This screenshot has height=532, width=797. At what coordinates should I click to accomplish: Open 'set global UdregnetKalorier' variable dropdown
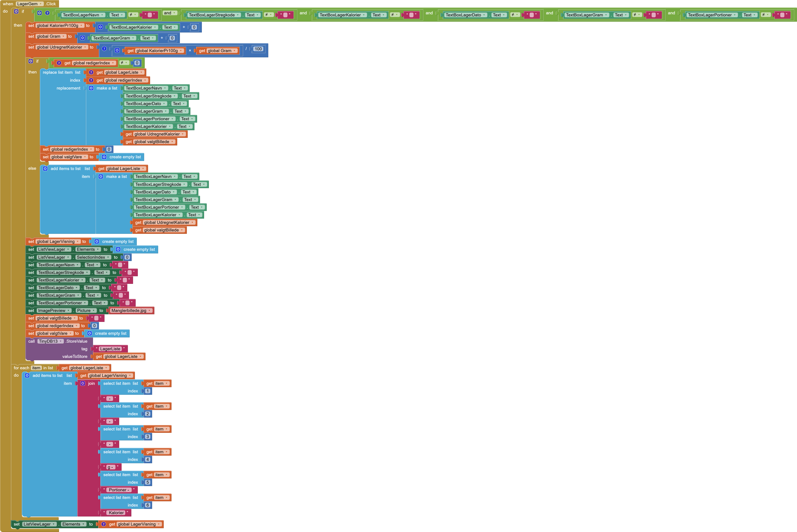click(61, 47)
